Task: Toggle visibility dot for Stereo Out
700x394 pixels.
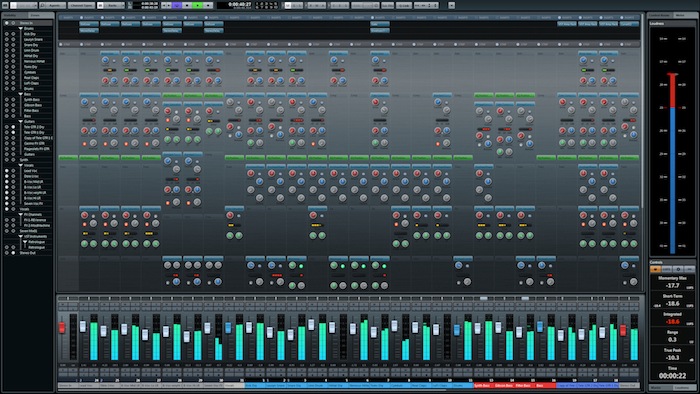Action: point(7,253)
